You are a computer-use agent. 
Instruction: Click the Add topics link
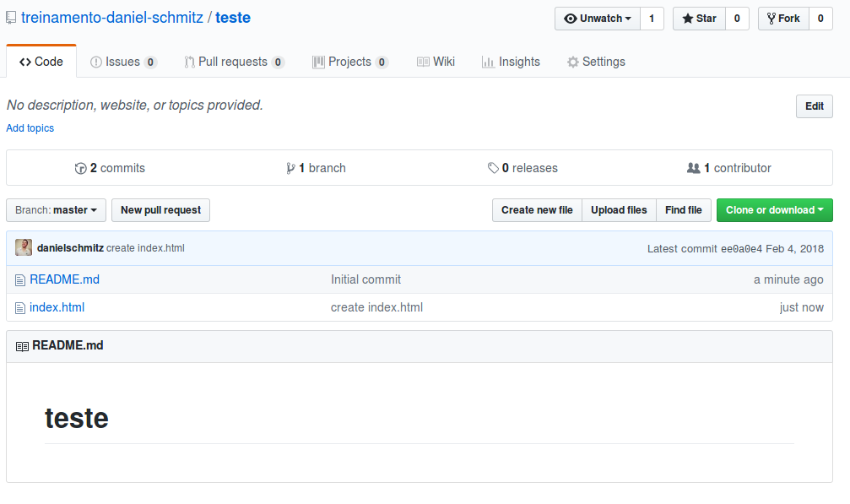pos(30,128)
